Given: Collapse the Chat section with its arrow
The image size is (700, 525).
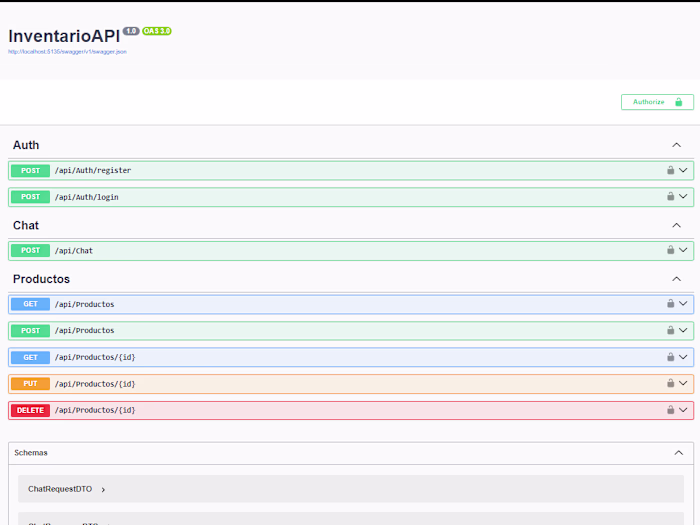Looking at the screenshot, I should (x=676, y=225).
